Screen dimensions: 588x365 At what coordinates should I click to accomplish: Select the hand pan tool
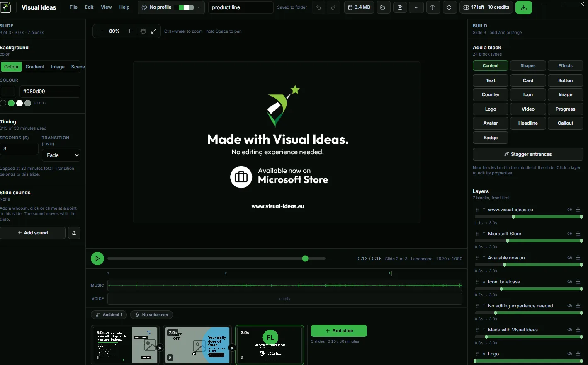143,31
